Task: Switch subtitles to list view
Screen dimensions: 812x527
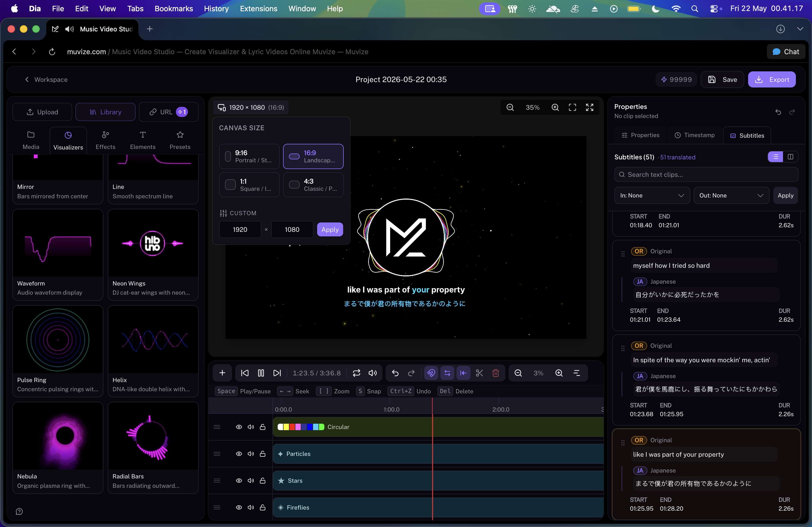Action: click(775, 157)
